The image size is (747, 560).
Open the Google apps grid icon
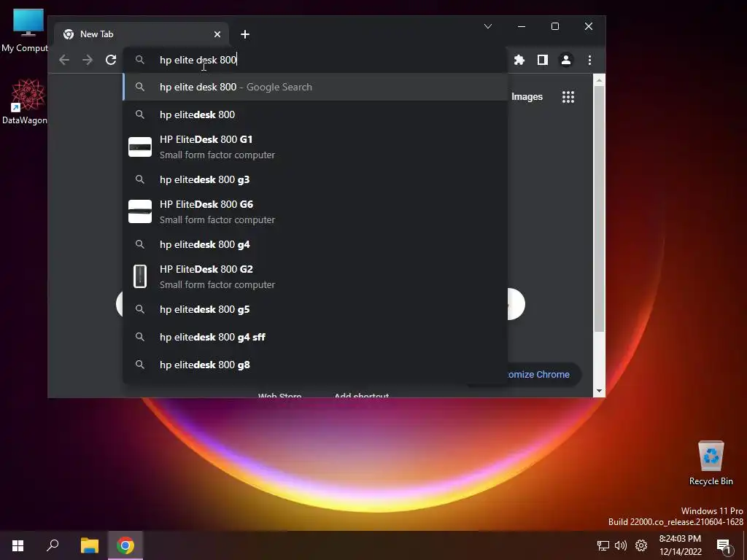(x=568, y=97)
